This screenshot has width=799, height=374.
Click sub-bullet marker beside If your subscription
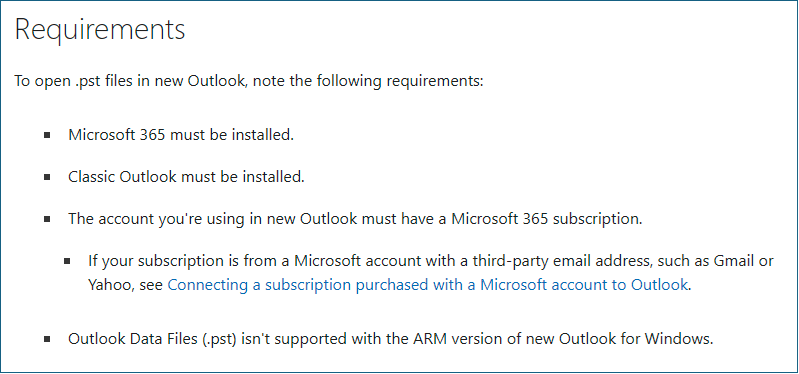pos(67,261)
